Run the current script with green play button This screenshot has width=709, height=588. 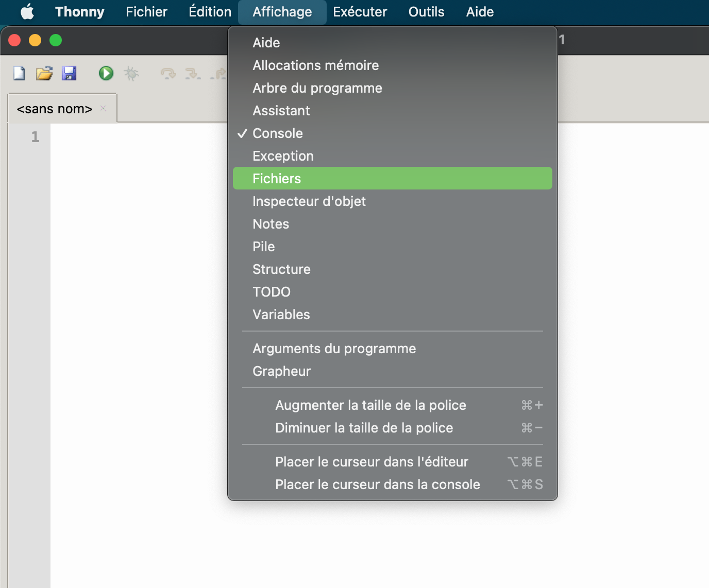[106, 74]
